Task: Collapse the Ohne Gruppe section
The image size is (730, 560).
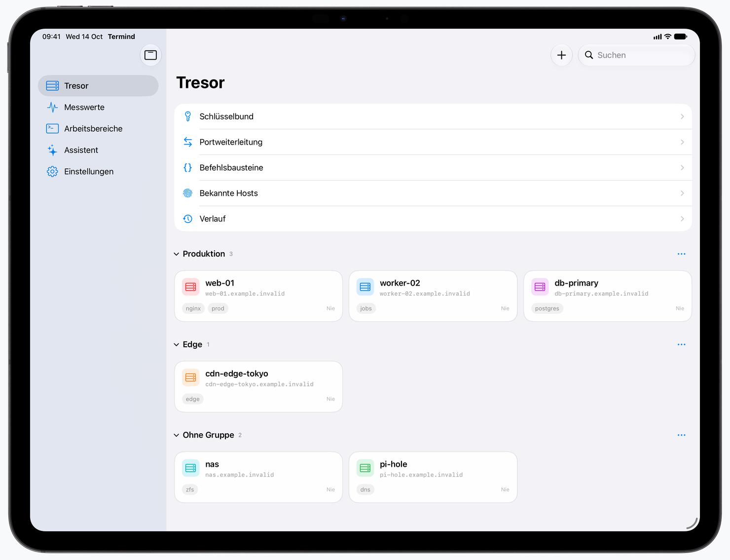Action: click(x=177, y=435)
